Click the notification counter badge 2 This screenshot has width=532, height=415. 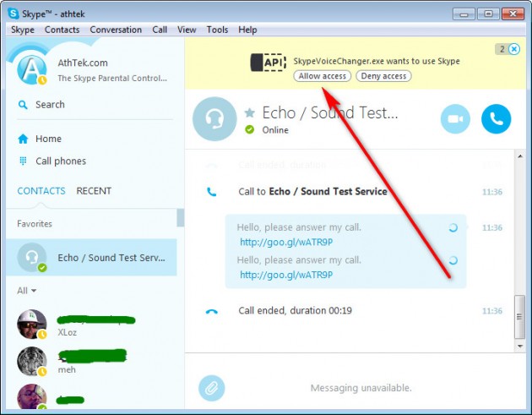click(x=502, y=49)
